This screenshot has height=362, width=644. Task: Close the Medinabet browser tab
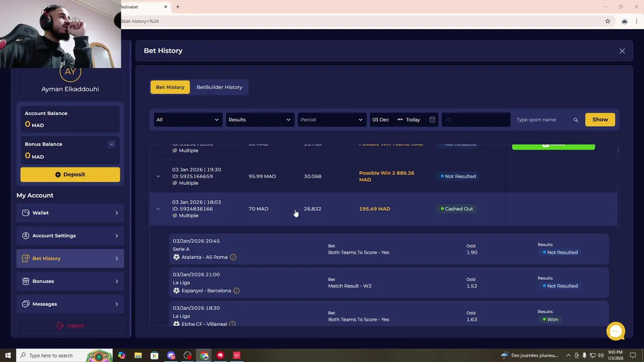pyautogui.click(x=166, y=7)
